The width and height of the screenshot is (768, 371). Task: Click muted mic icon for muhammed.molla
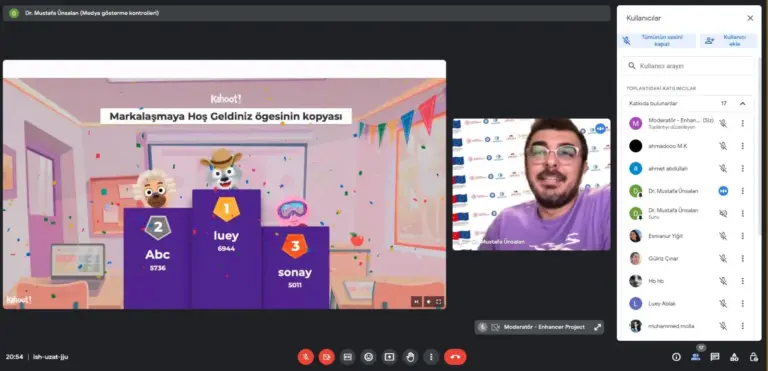coord(723,326)
